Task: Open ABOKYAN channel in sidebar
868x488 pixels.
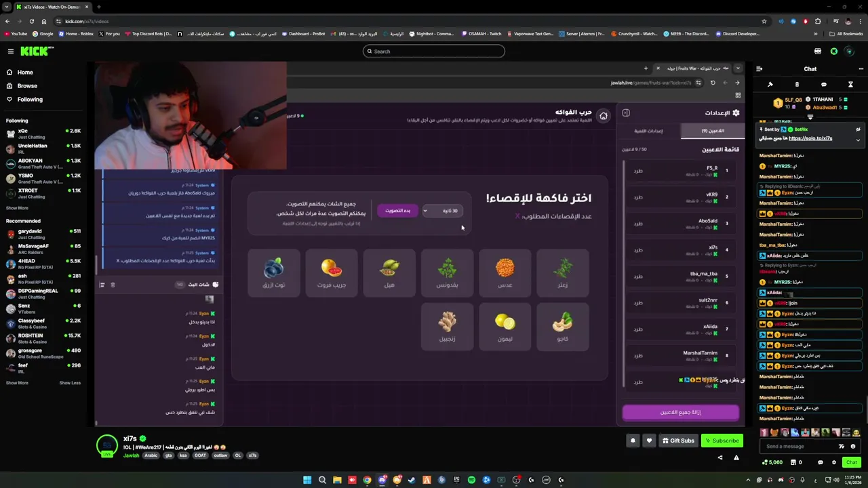Action: (43, 163)
